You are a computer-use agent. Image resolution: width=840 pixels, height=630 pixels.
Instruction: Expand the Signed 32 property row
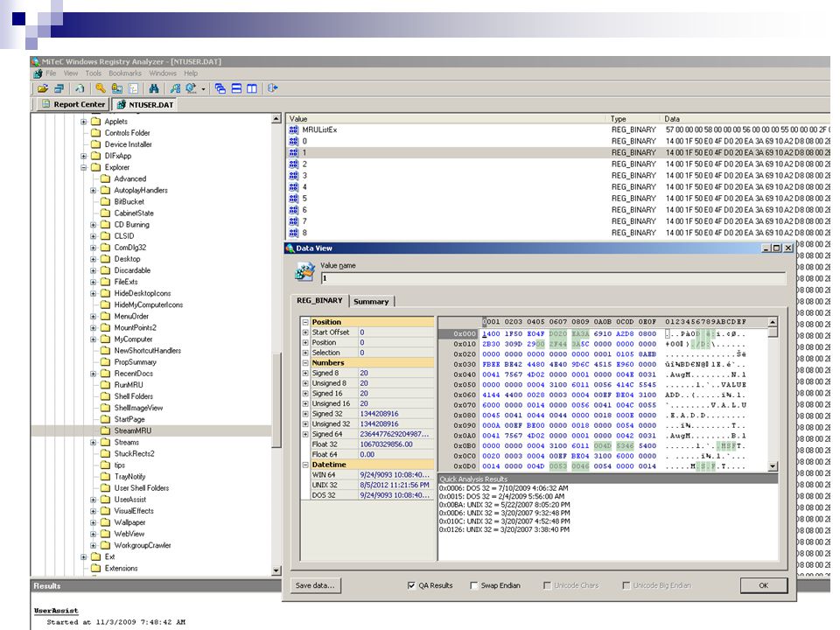pyautogui.click(x=305, y=414)
